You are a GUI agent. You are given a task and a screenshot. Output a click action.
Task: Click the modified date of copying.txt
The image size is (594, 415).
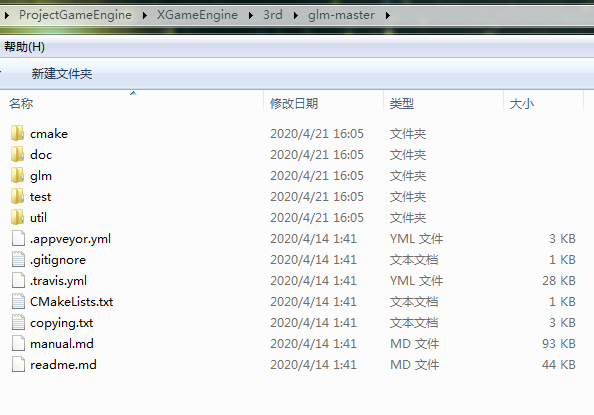click(313, 323)
